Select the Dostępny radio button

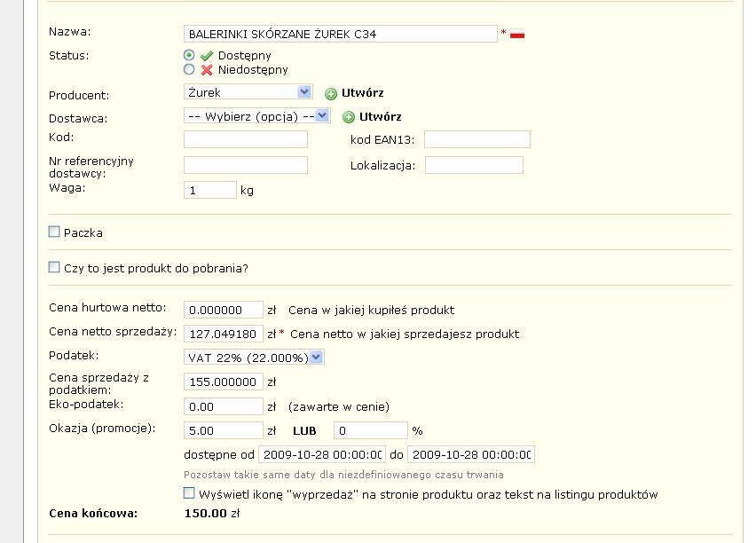point(189,55)
